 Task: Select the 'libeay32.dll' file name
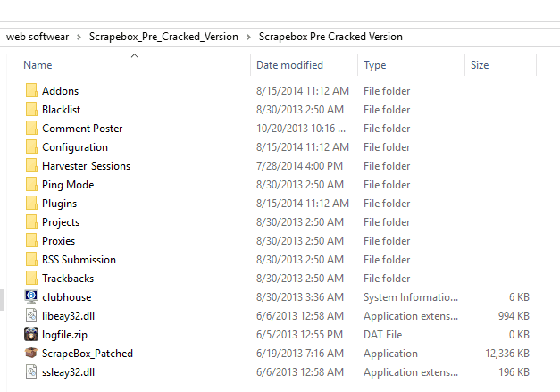point(68,316)
